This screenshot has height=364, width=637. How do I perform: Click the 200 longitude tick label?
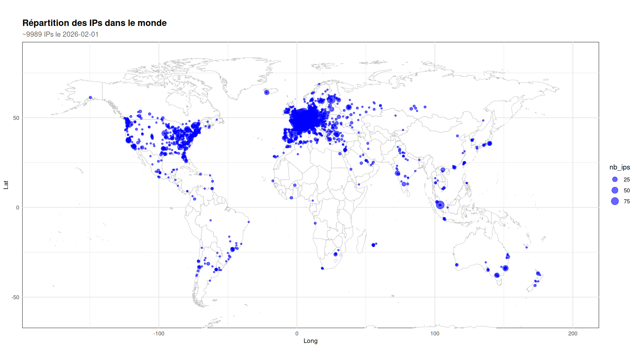(573, 334)
